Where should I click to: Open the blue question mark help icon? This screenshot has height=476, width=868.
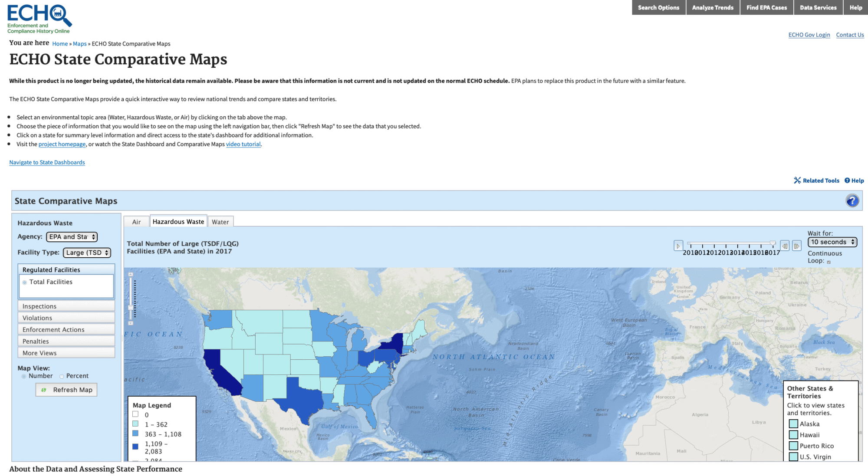coord(852,201)
